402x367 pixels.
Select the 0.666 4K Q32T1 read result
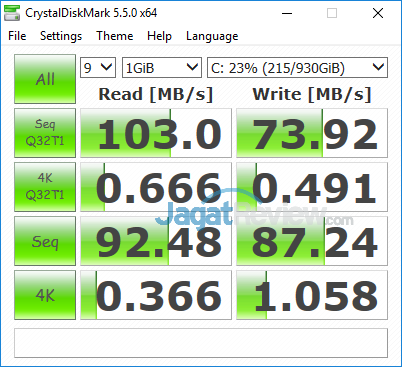156,187
